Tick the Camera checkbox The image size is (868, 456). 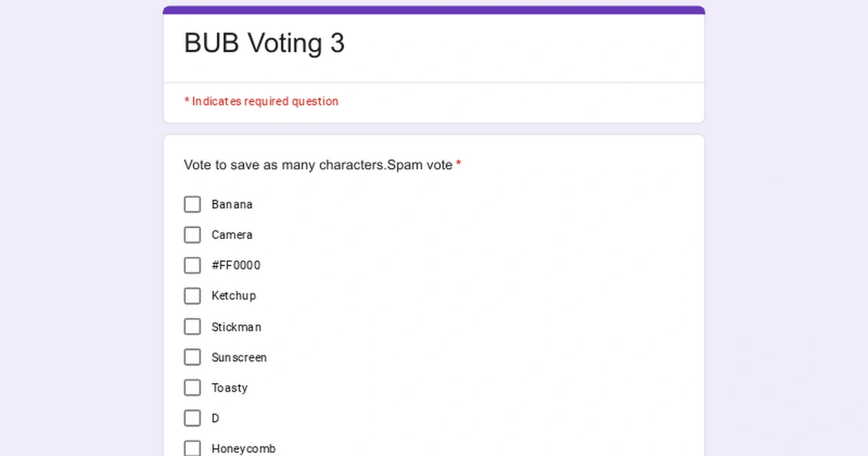click(x=192, y=235)
